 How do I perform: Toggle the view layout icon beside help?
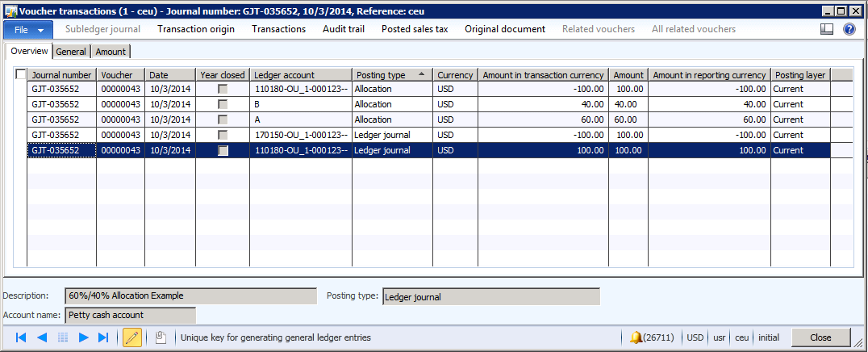click(826, 29)
